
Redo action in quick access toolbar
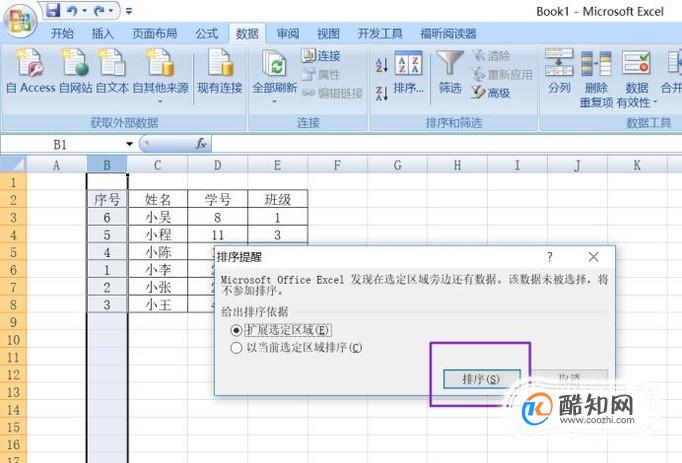pos(99,10)
